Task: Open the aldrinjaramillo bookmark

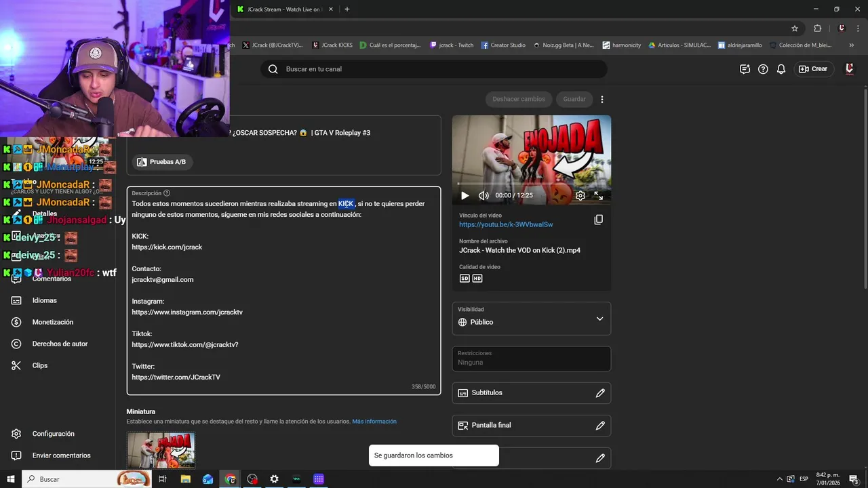Action: (740, 45)
